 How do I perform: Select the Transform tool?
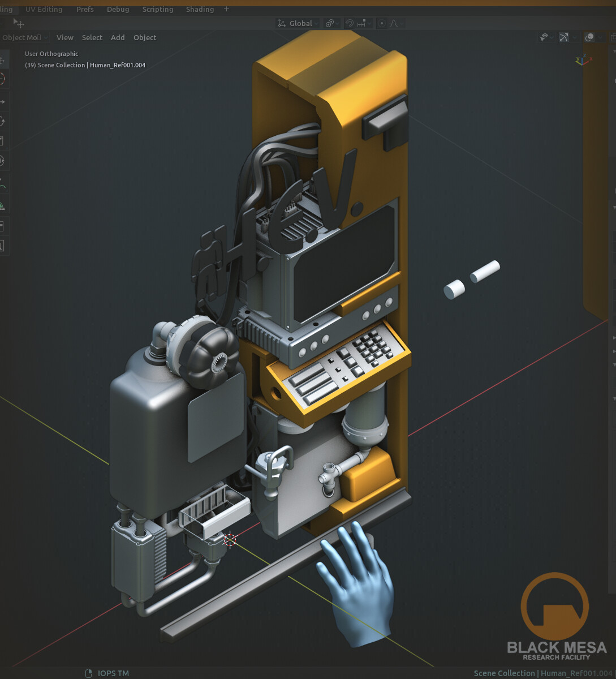[x=5, y=161]
